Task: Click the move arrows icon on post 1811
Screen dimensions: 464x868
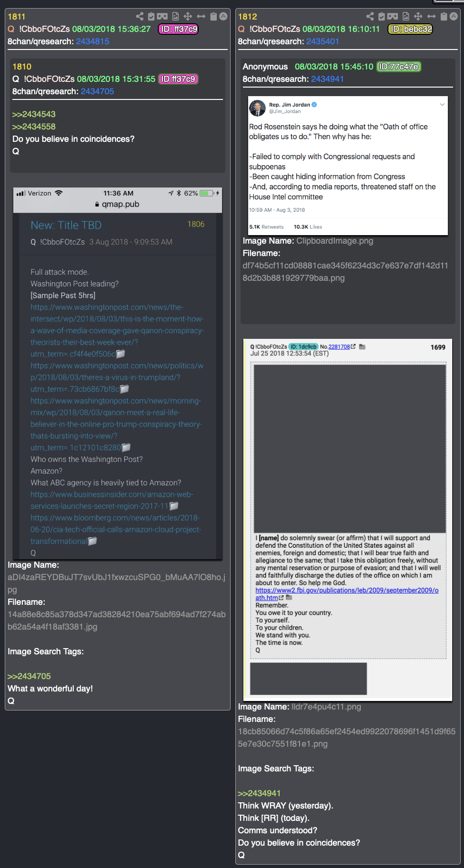Action: coord(188,17)
